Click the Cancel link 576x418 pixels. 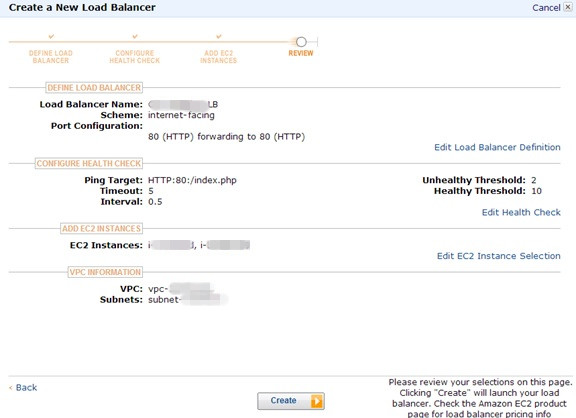click(x=546, y=7)
